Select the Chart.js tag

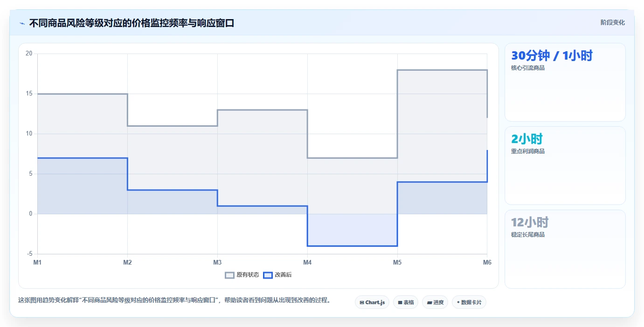pyautogui.click(x=372, y=302)
